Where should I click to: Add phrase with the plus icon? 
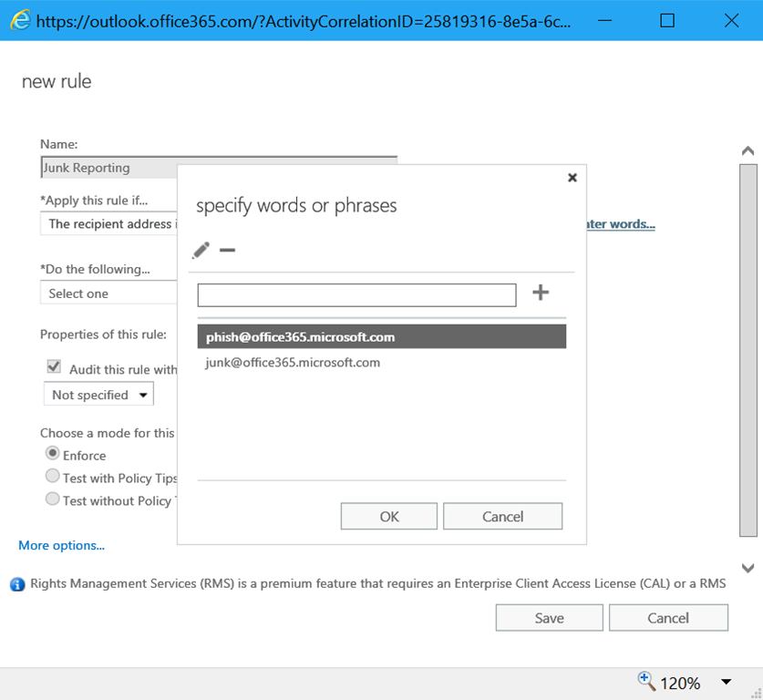click(x=541, y=293)
